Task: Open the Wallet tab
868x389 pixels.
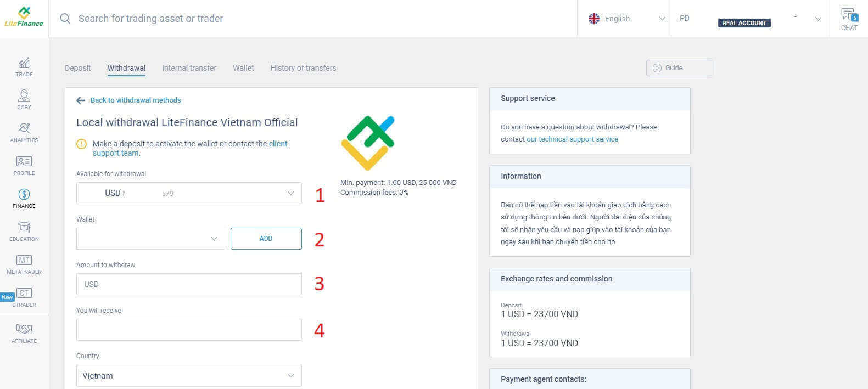Action: (243, 68)
